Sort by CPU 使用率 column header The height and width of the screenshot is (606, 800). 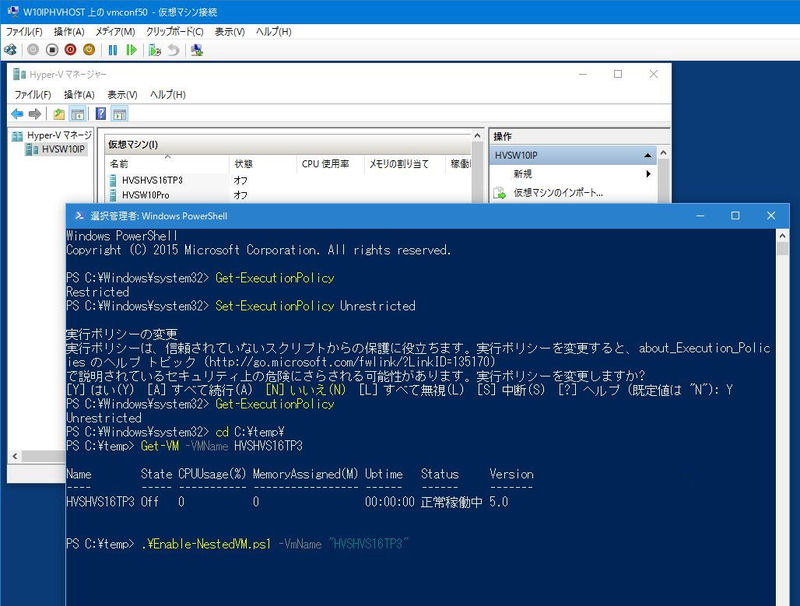pos(330,164)
